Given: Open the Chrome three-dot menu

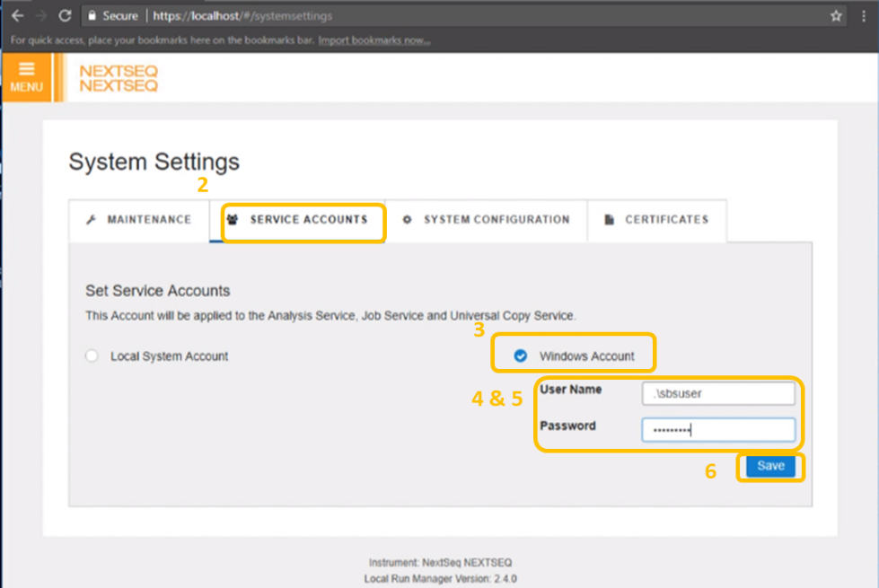Looking at the screenshot, I should (x=864, y=16).
